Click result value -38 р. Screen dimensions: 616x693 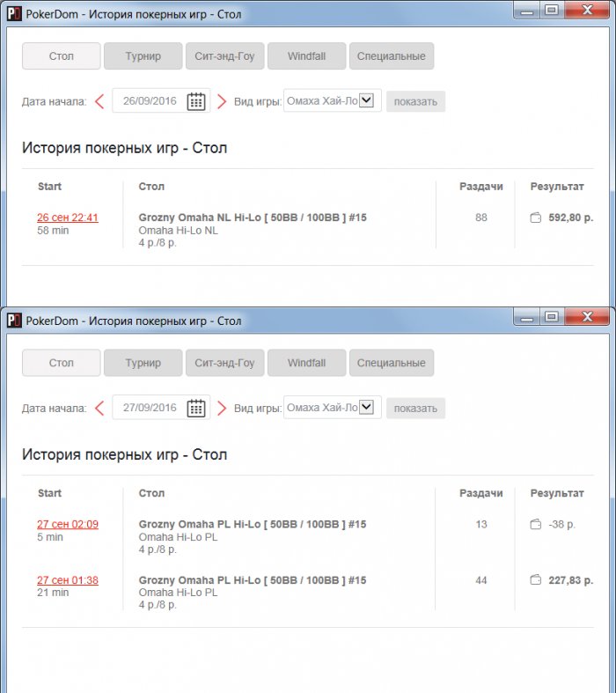pos(561,525)
